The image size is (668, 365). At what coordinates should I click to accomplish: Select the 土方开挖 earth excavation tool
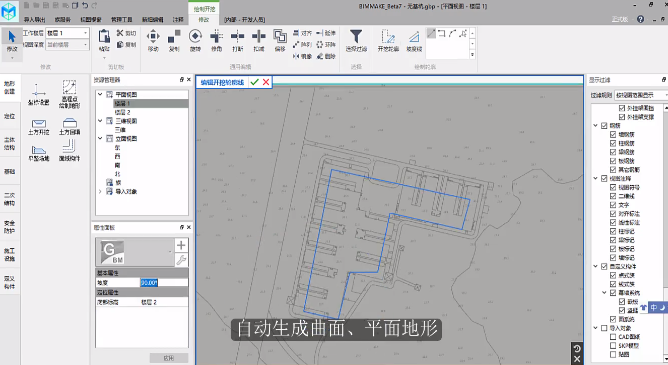(38, 126)
